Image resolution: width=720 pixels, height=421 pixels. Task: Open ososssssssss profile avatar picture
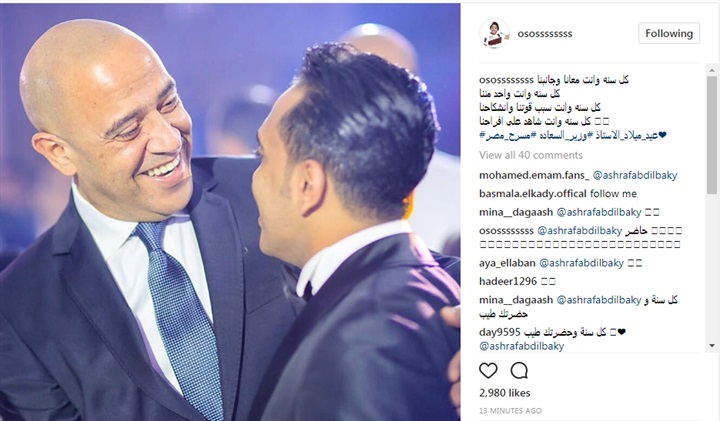pos(494,34)
